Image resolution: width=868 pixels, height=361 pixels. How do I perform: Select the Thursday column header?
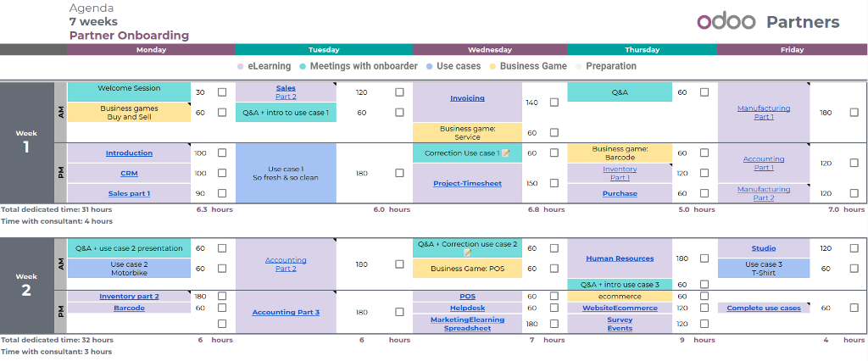pyautogui.click(x=643, y=50)
